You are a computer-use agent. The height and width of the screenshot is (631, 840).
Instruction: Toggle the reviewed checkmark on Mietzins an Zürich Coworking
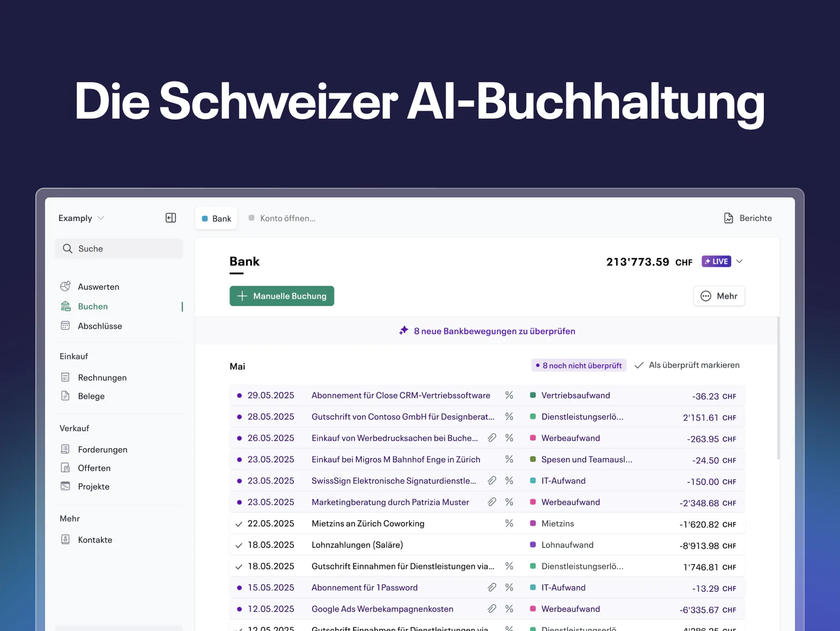239,524
